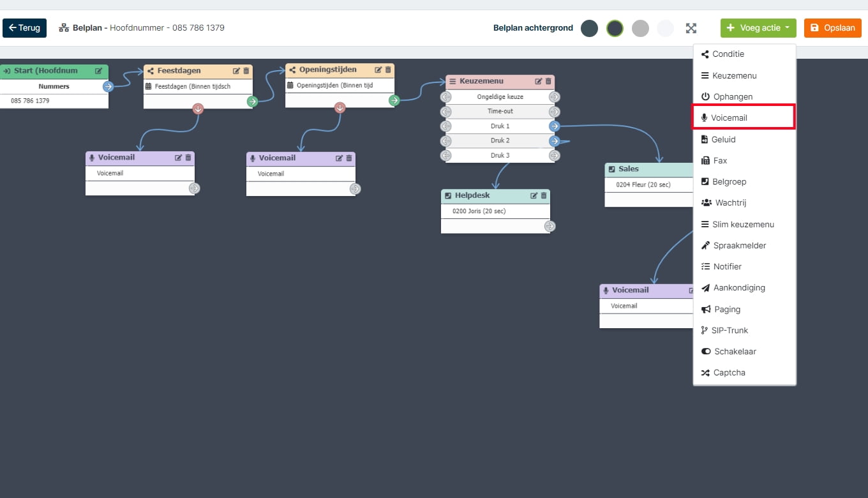
Task: Choose the light gray background swatch
Action: (x=640, y=28)
